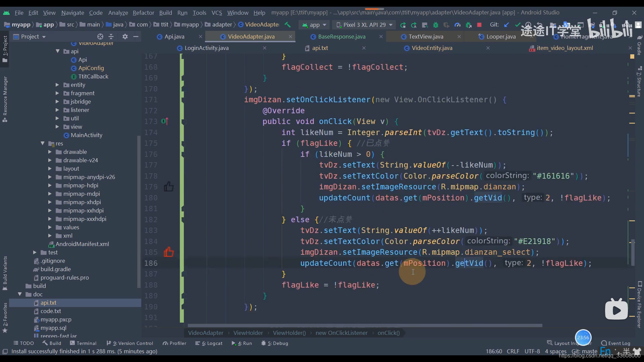The image size is (644, 362).
Task: Close the BaseResponse.java tab
Action: click(381, 37)
